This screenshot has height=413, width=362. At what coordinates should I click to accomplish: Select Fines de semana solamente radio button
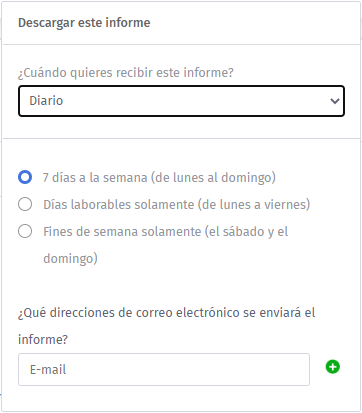click(x=25, y=231)
